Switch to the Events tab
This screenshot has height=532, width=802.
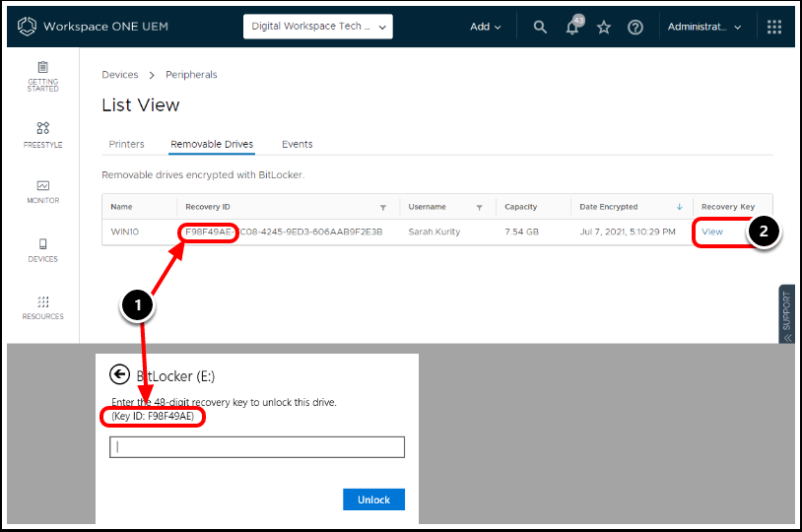[298, 144]
